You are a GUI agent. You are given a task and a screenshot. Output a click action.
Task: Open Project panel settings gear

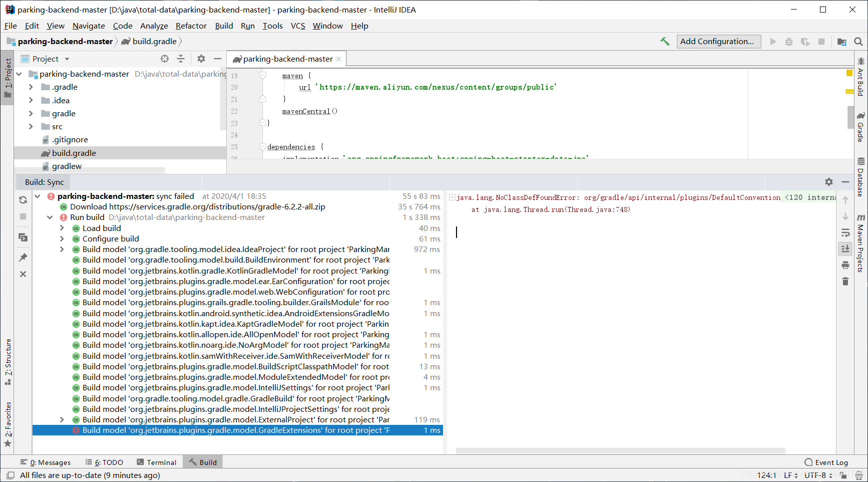[x=201, y=59]
